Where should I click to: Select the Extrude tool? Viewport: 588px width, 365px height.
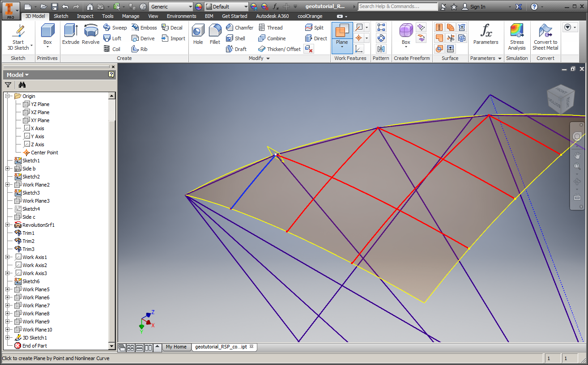point(71,34)
